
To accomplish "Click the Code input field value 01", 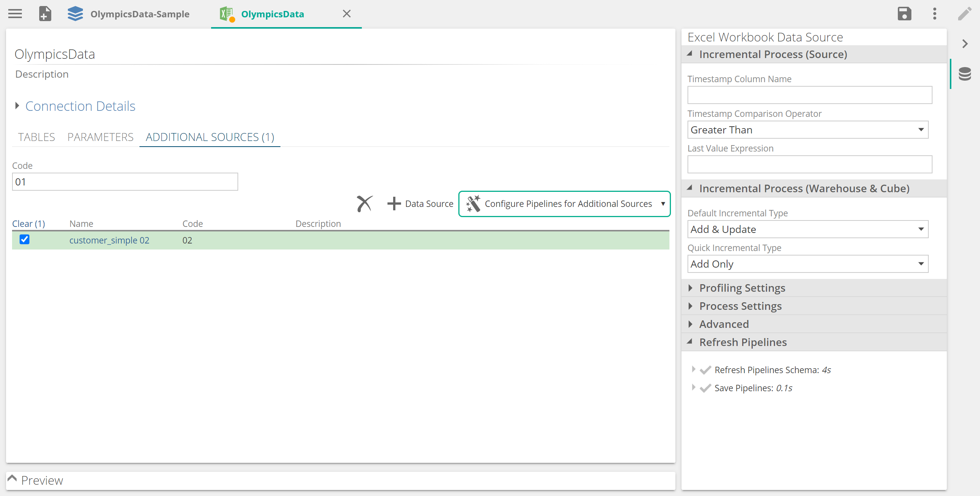I will 125,182.
